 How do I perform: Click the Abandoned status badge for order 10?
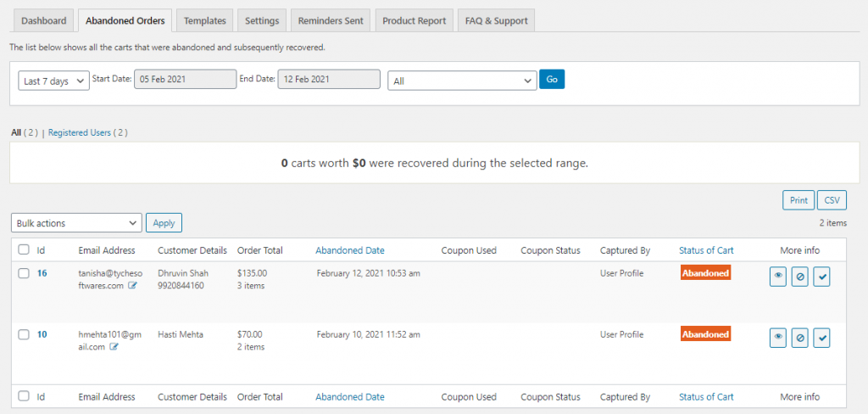point(705,334)
